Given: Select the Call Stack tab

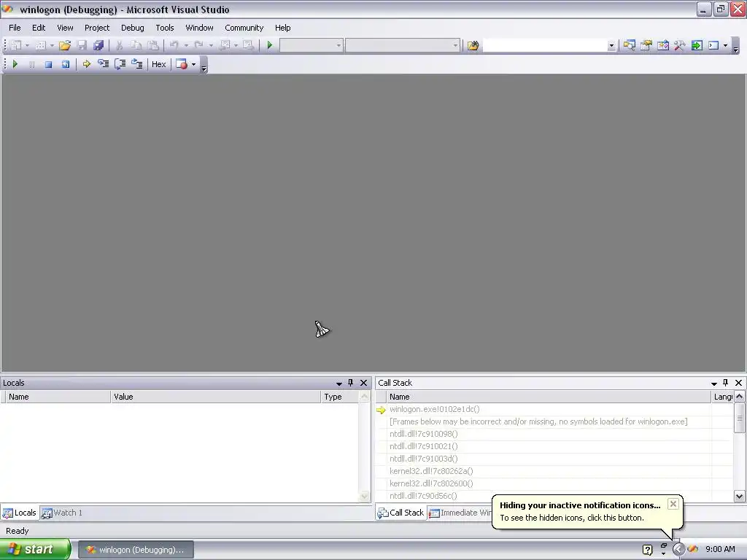Looking at the screenshot, I should (400, 513).
